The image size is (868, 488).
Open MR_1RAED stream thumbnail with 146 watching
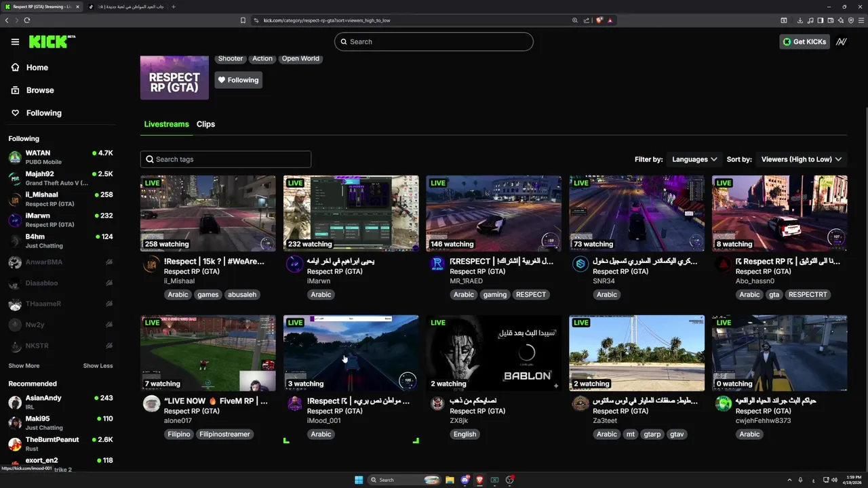[494, 213]
